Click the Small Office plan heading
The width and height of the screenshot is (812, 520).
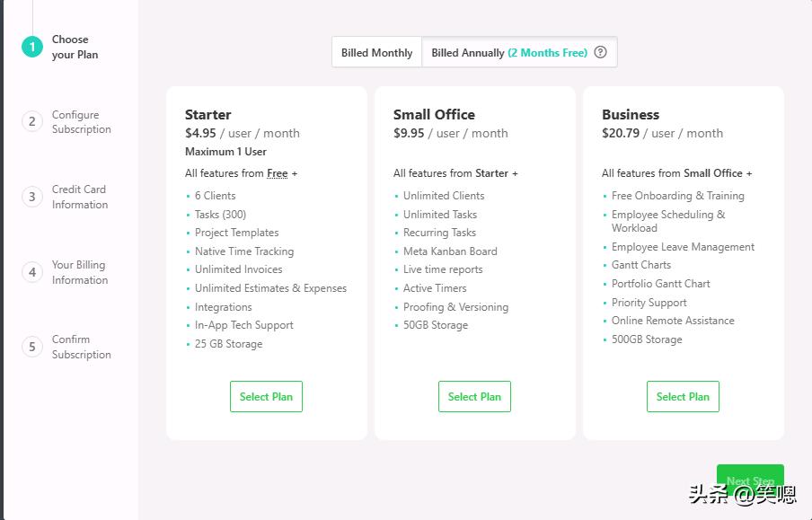coord(434,114)
